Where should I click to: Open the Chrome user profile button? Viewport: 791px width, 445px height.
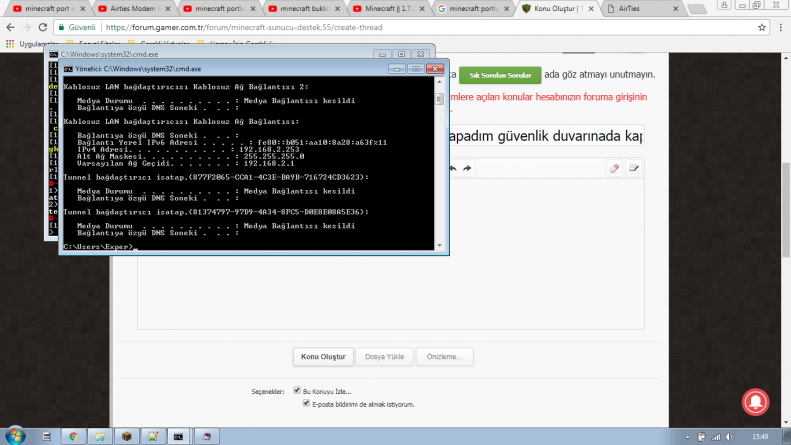point(724,5)
